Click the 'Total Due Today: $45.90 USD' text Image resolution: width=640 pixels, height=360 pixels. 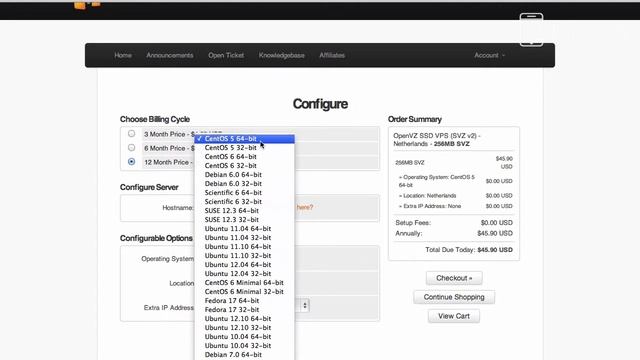(x=469, y=250)
